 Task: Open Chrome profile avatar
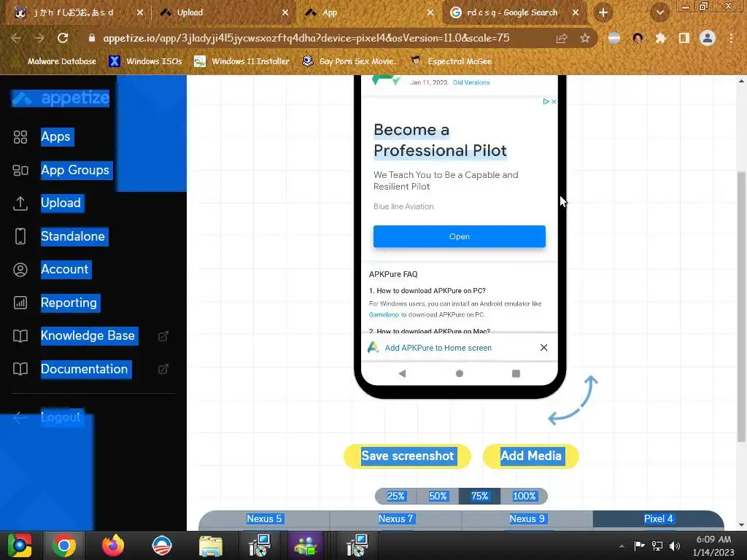pos(708,38)
